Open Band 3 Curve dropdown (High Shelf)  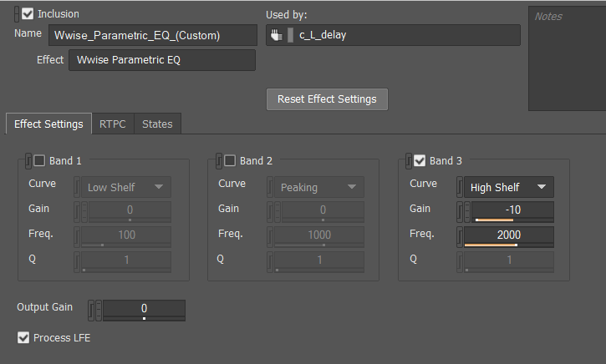(508, 187)
